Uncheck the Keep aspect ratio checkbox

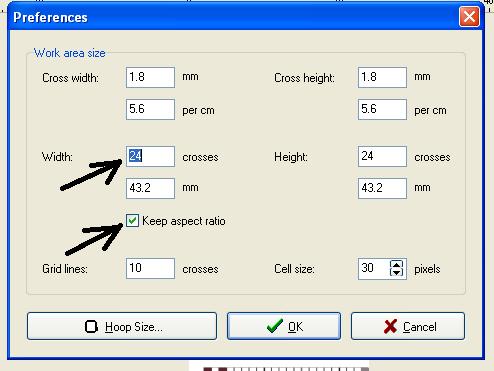point(132,220)
